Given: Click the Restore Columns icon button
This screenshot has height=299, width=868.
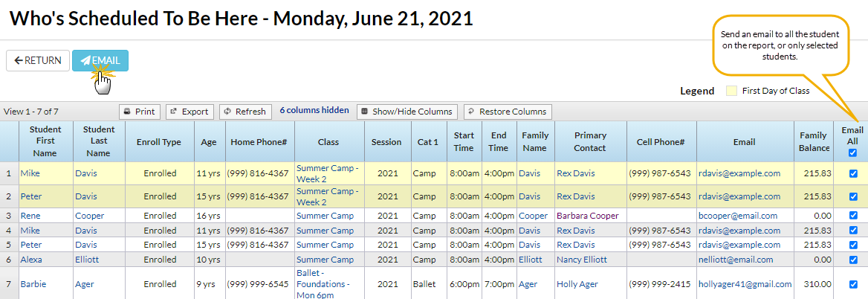Looking at the screenshot, I should pyautogui.click(x=508, y=112).
